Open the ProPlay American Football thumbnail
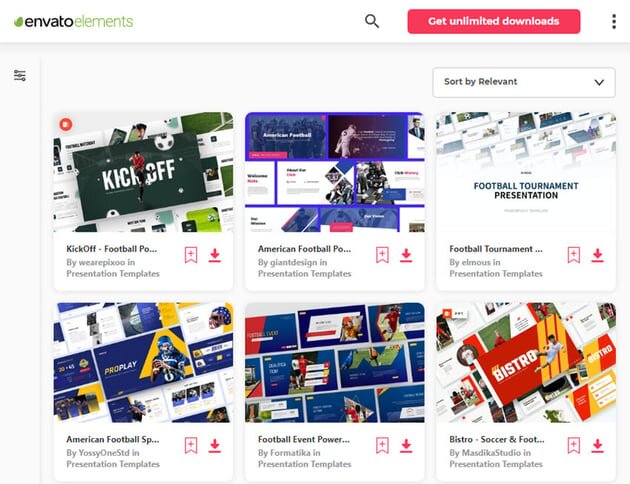The image size is (630, 484). click(143, 362)
